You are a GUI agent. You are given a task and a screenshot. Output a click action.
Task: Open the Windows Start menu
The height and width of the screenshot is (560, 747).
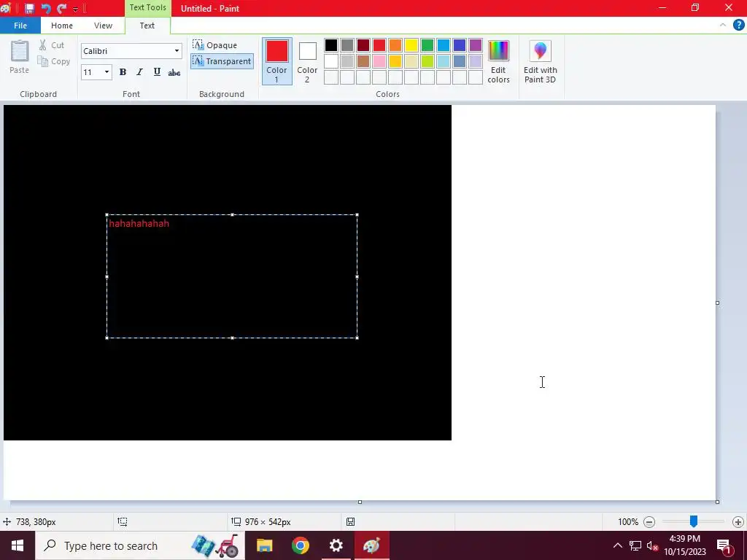(18, 545)
